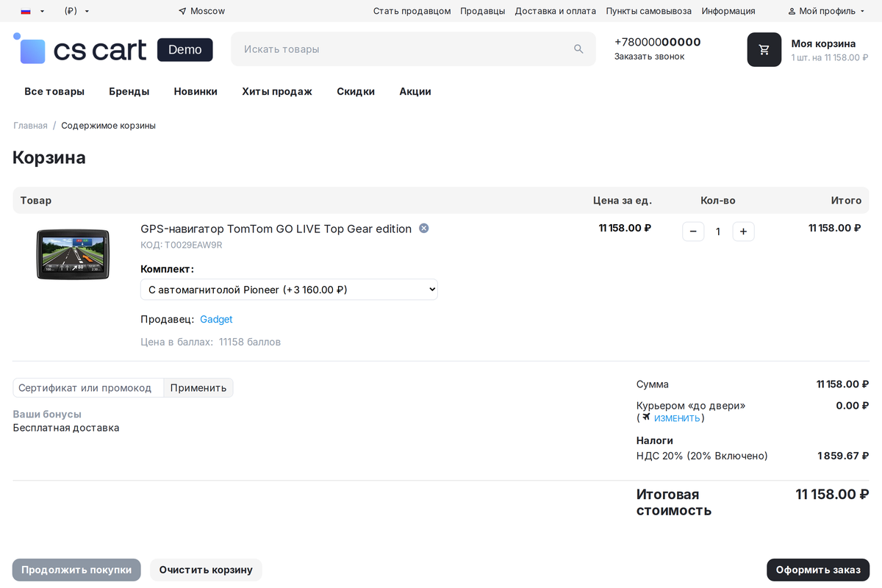This screenshot has width=882, height=588.
Task: Open Доставка и оплата page
Action: tap(556, 11)
